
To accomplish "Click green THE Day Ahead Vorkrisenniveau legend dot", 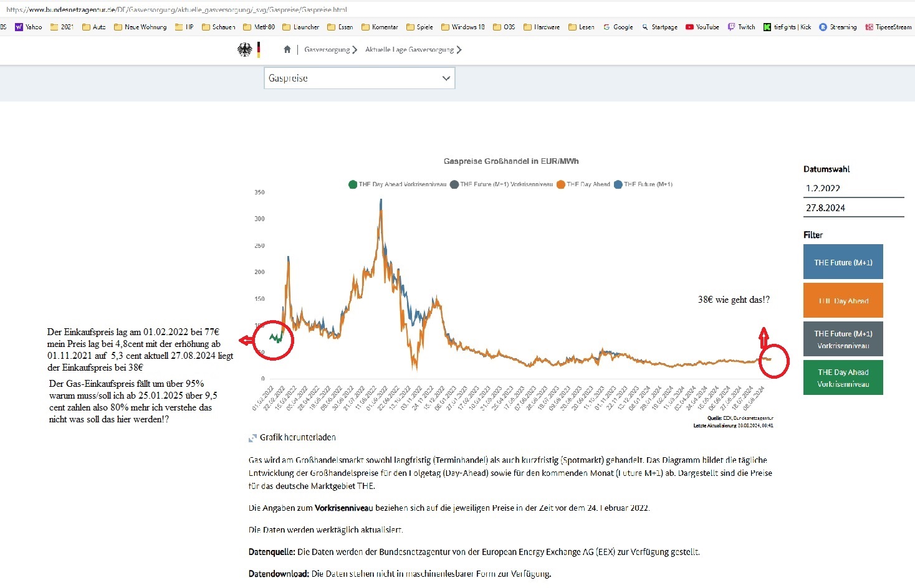I will 353,184.
